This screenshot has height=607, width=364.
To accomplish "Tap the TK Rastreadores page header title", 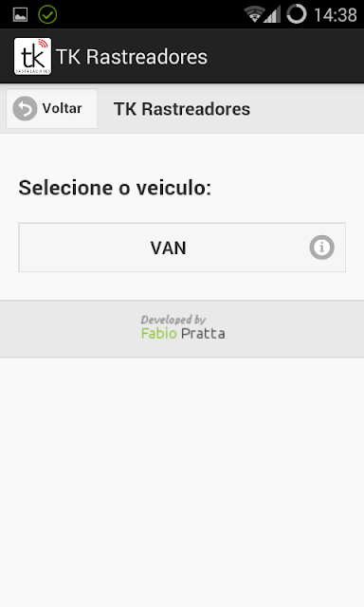I will tap(182, 109).
